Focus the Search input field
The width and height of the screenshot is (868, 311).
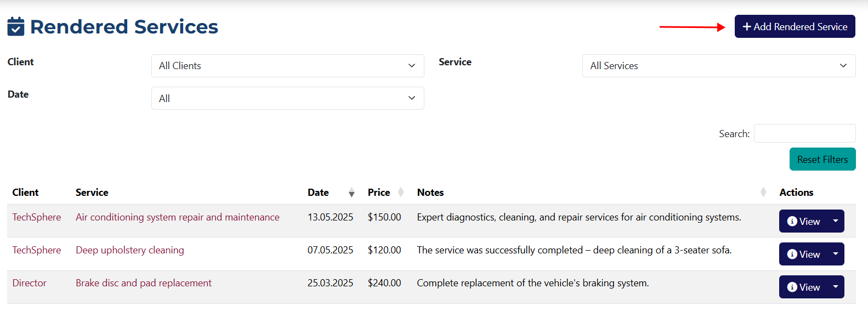[804, 133]
